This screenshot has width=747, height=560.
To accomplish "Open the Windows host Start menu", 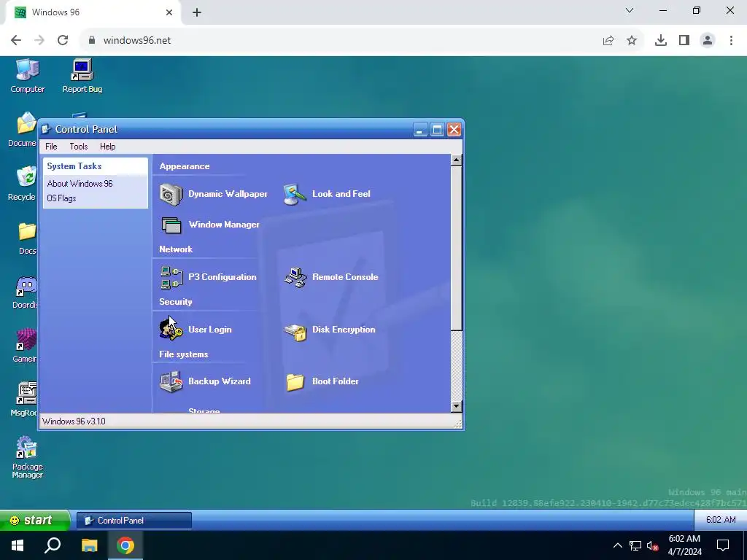I will click(18, 545).
